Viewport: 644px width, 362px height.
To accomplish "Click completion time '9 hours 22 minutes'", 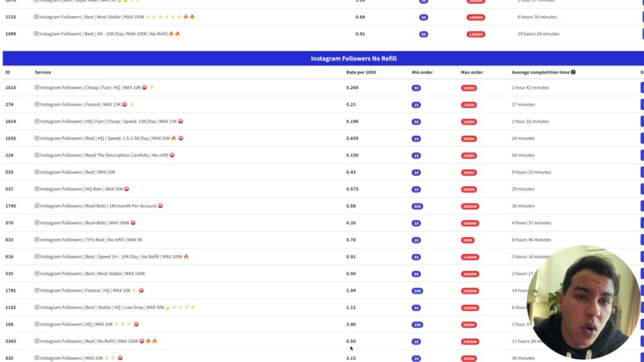I will [531, 172].
